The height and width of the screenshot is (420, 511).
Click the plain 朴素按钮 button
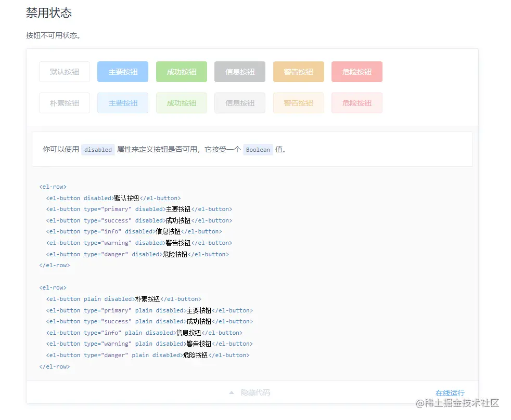coord(65,103)
